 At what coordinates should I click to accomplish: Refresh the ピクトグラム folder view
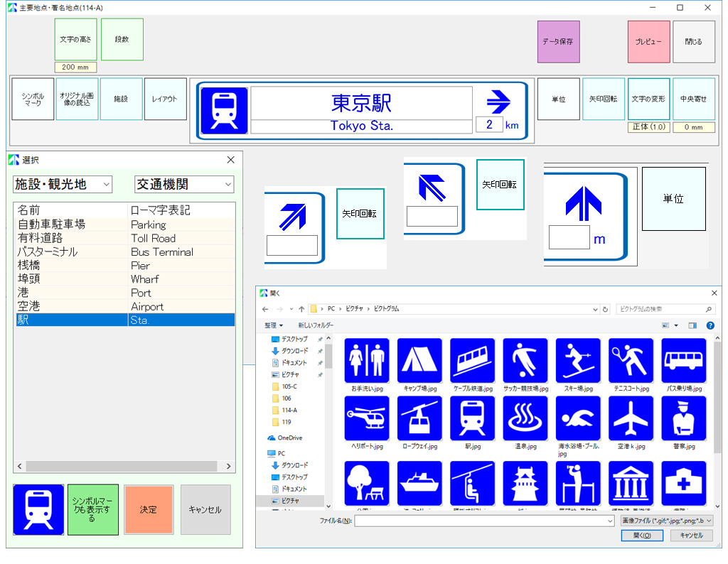605,310
